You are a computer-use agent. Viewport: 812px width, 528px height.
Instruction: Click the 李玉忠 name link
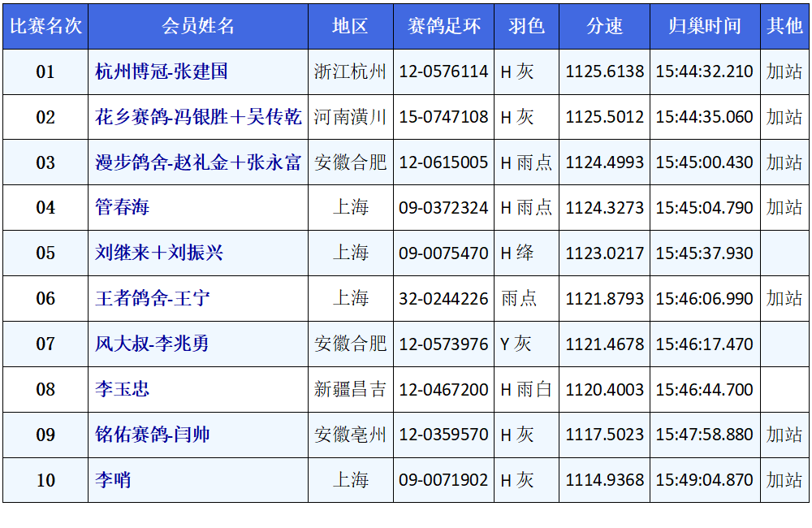pyautogui.click(x=123, y=389)
